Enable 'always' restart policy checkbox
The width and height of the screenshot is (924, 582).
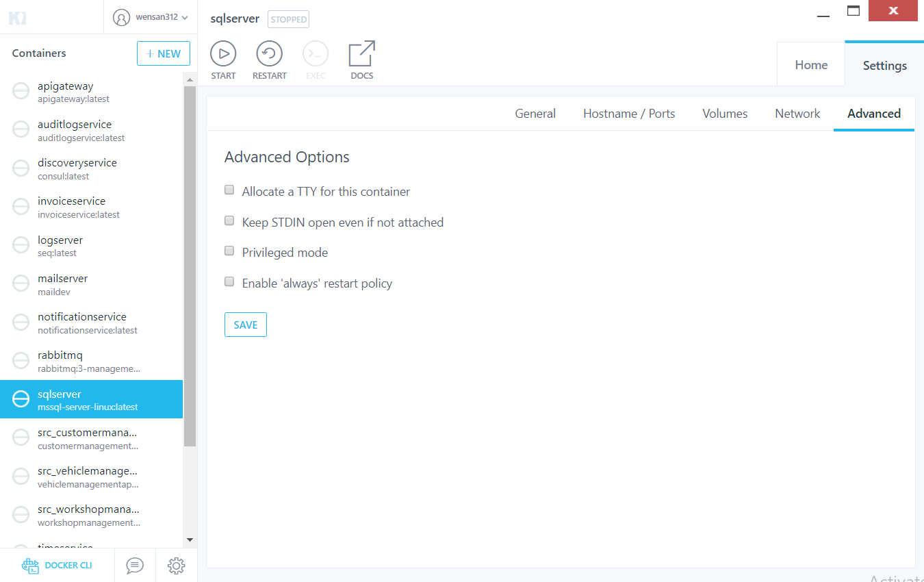(229, 281)
